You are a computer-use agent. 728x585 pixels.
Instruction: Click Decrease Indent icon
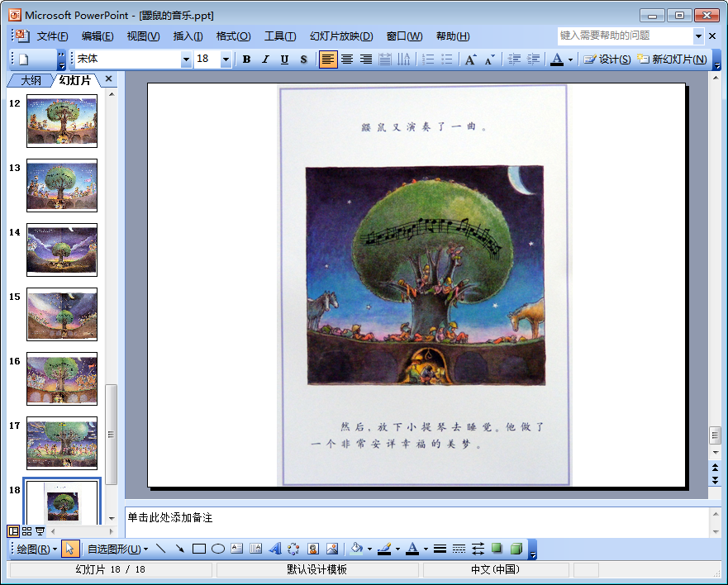(x=514, y=59)
